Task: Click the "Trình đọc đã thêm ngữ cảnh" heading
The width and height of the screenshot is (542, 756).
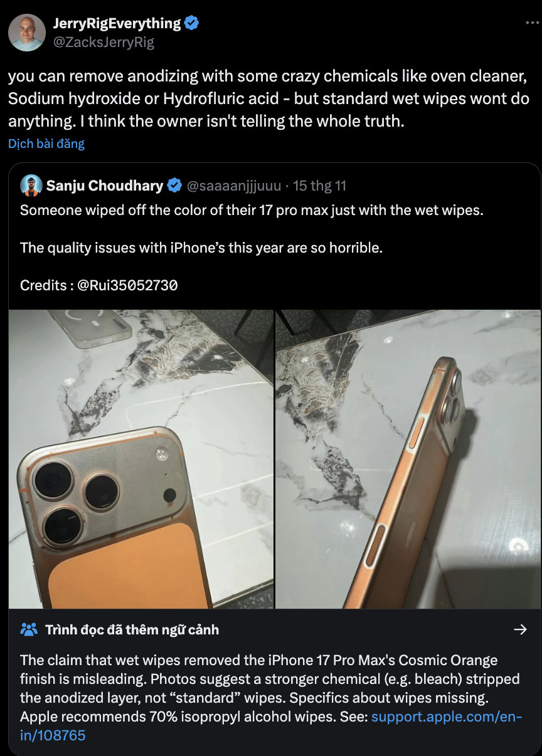Action: click(132, 629)
